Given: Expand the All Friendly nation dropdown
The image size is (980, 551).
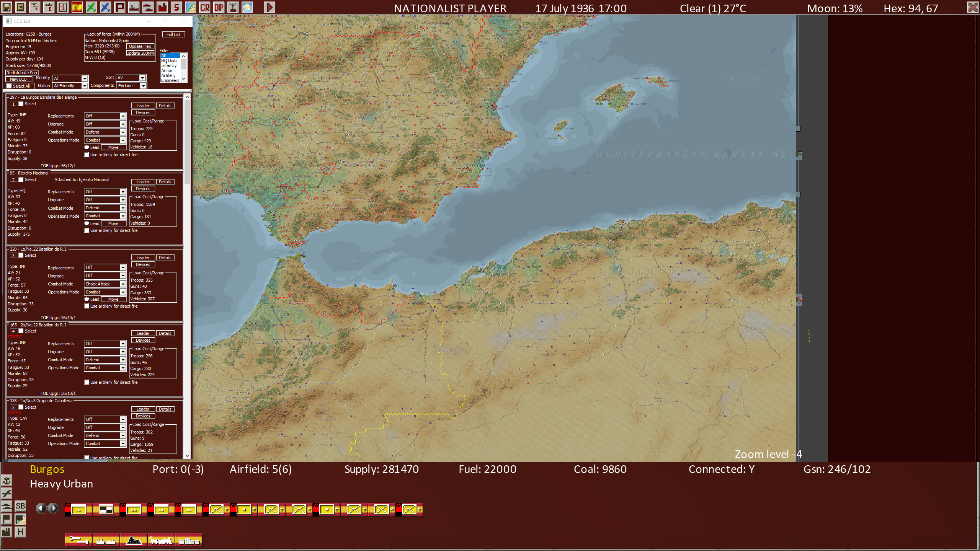Looking at the screenshot, I should [84, 86].
